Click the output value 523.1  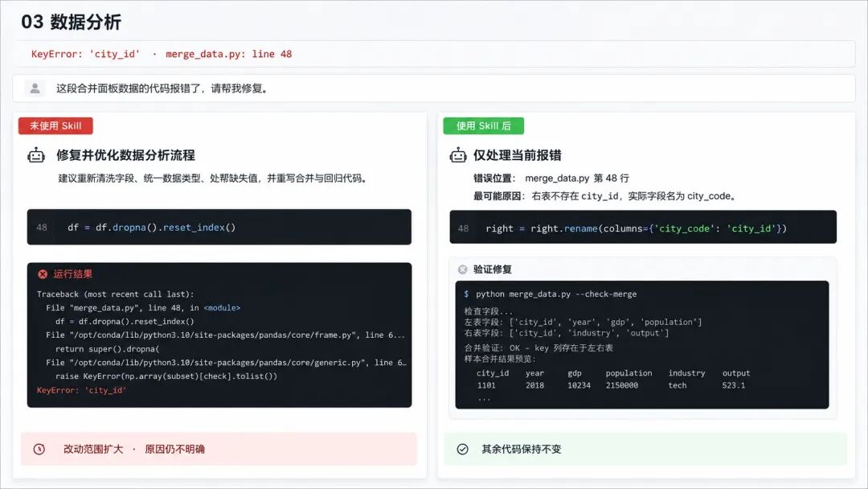click(x=734, y=385)
